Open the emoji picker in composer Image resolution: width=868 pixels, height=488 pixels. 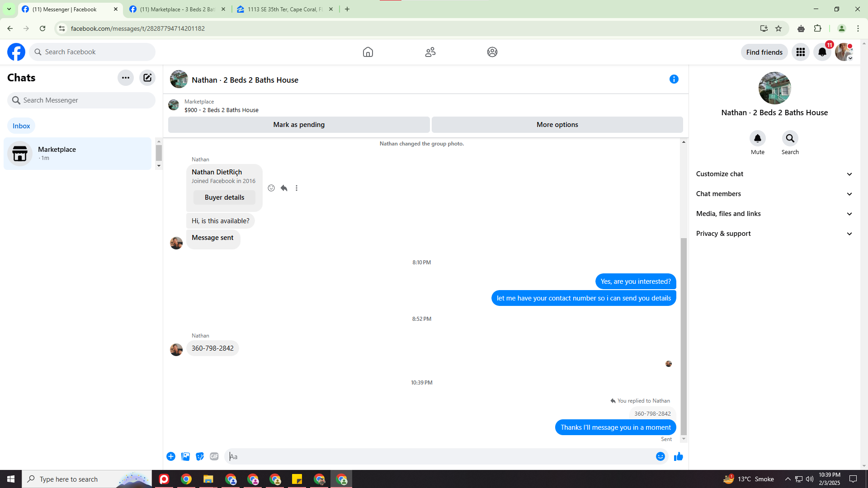(x=660, y=456)
